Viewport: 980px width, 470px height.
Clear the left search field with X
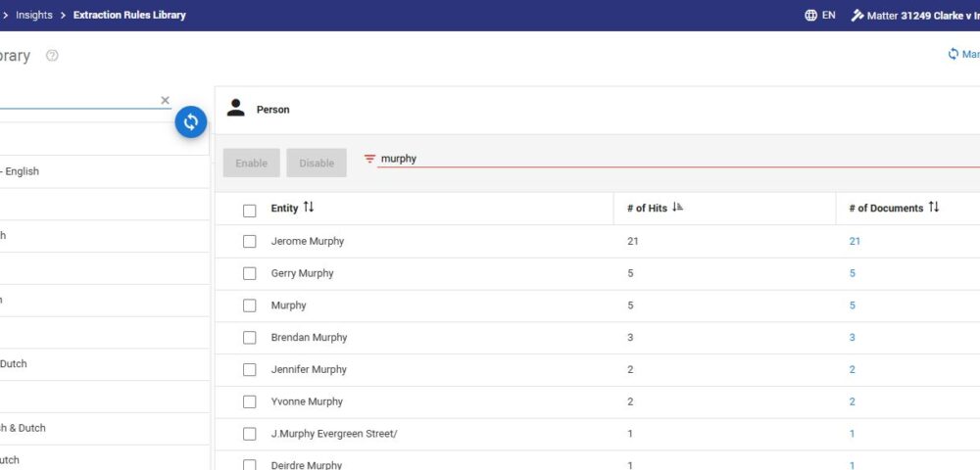(x=165, y=101)
